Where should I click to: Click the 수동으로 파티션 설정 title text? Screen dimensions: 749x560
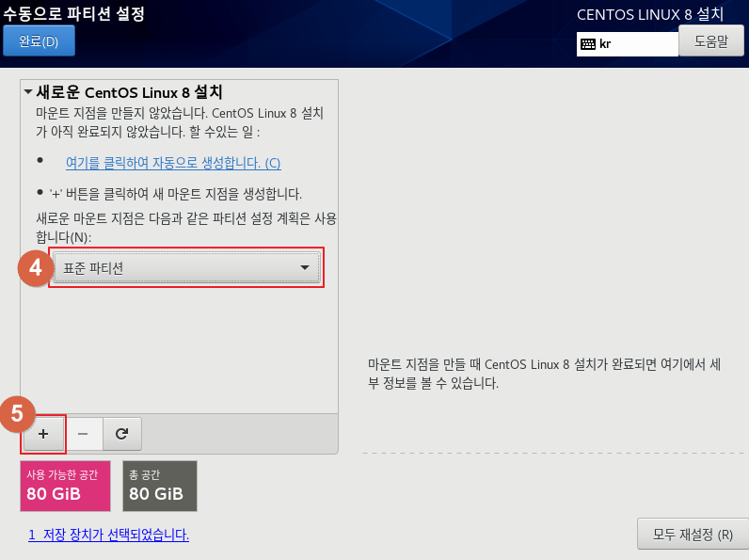[x=74, y=13]
